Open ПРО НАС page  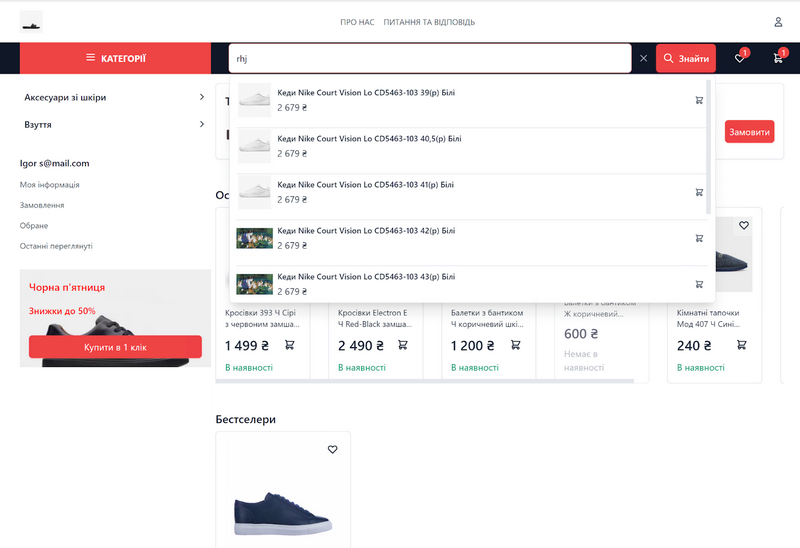point(357,22)
